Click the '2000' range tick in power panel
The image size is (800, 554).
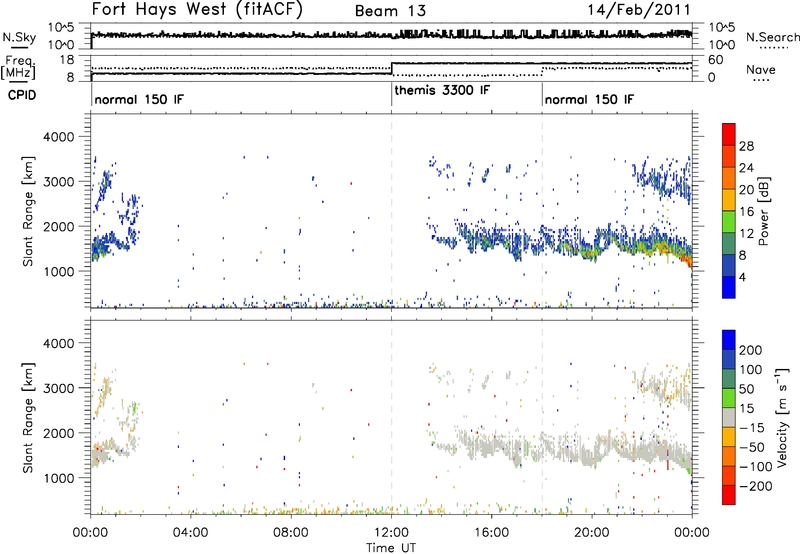click(x=59, y=226)
